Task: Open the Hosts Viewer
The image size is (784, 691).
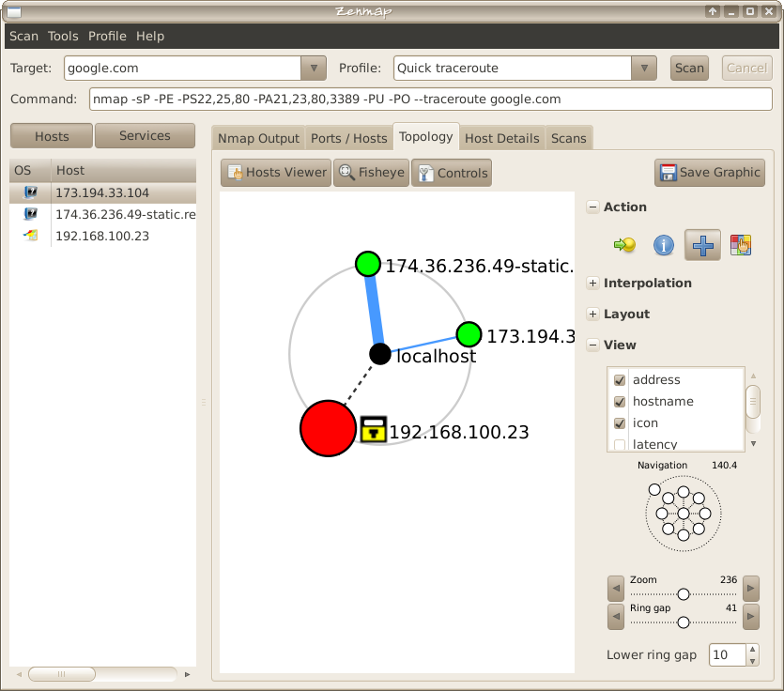Action: pos(277,172)
